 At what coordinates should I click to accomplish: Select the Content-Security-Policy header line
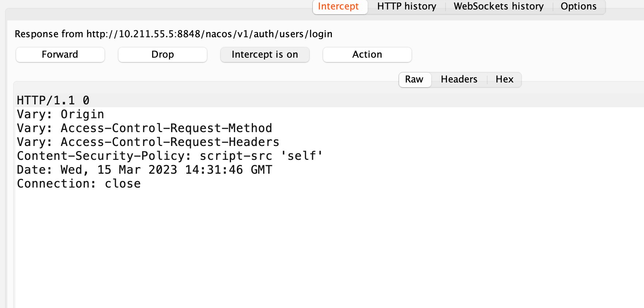tap(170, 156)
